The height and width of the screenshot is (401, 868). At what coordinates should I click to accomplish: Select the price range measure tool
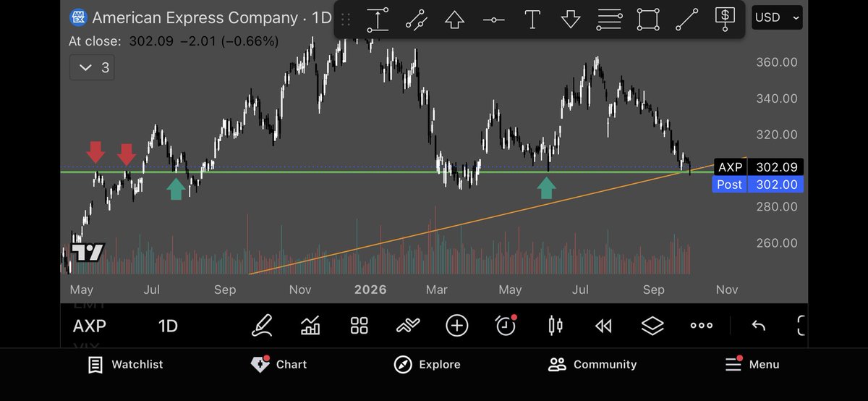378,20
